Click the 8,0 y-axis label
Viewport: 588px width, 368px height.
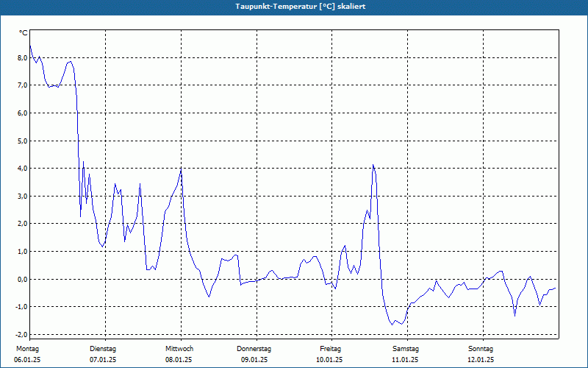click(23, 58)
